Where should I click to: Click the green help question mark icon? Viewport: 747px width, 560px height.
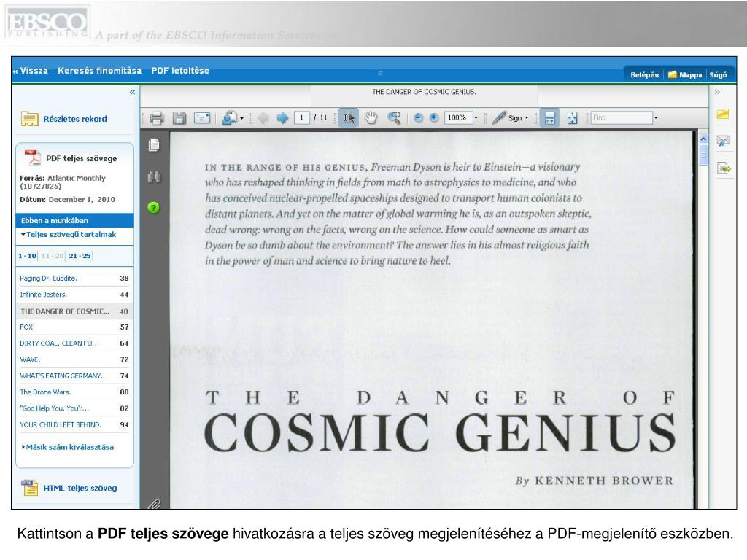[x=153, y=208]
